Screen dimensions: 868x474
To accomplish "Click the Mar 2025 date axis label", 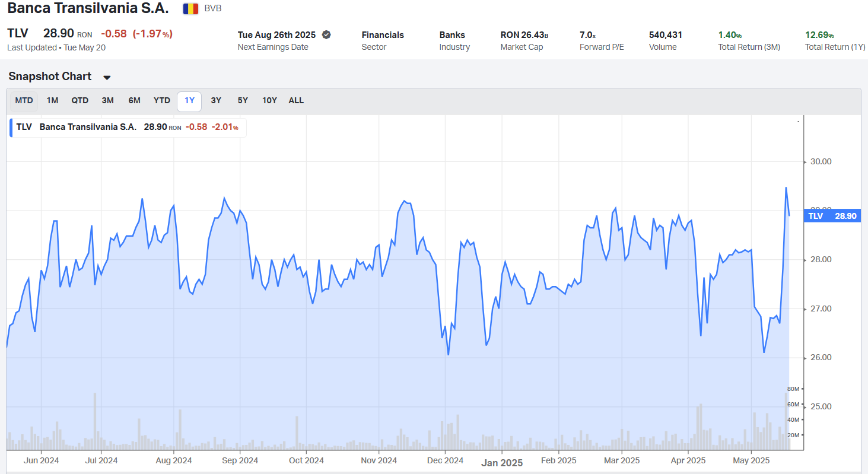I will click(621, 460).
